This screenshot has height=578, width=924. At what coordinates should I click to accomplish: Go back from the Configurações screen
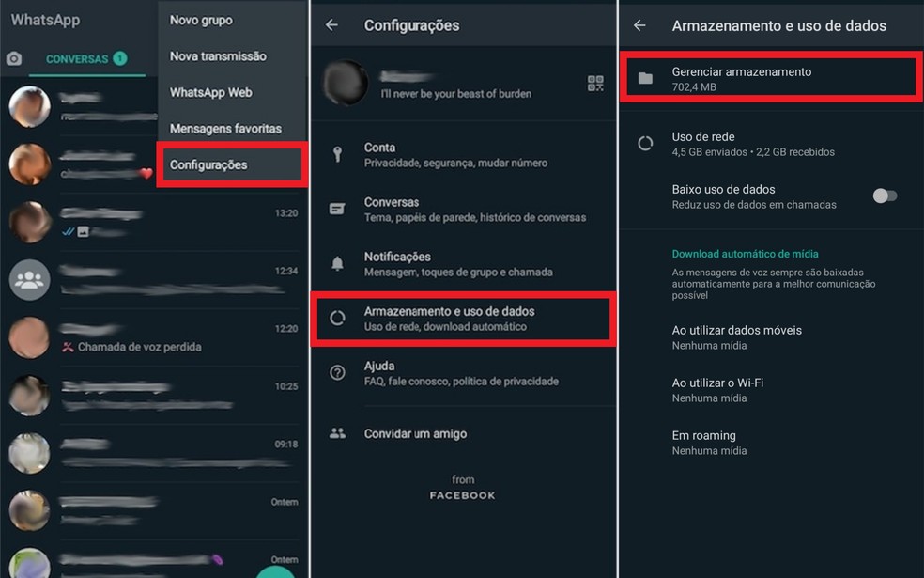(x=331, y=25)
